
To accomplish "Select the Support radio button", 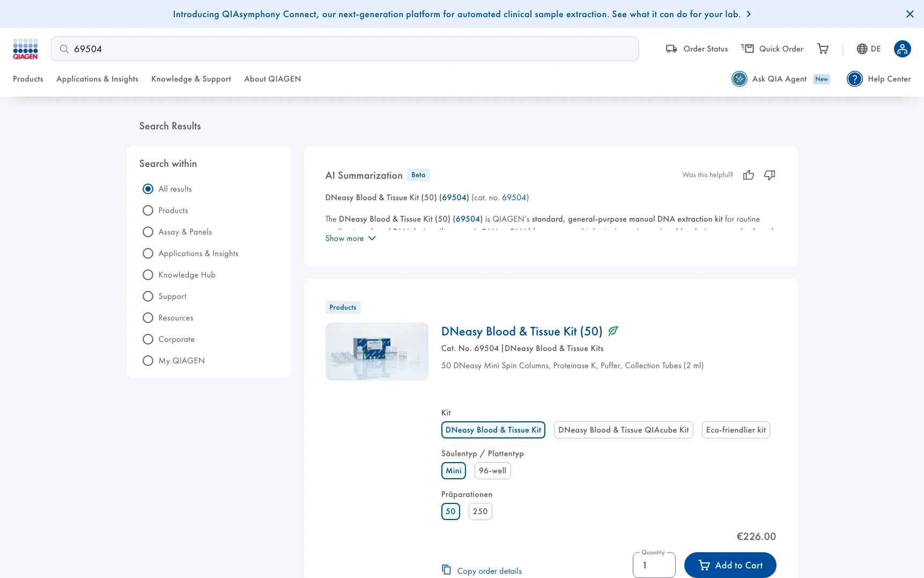I will click(x=148, y=296).
